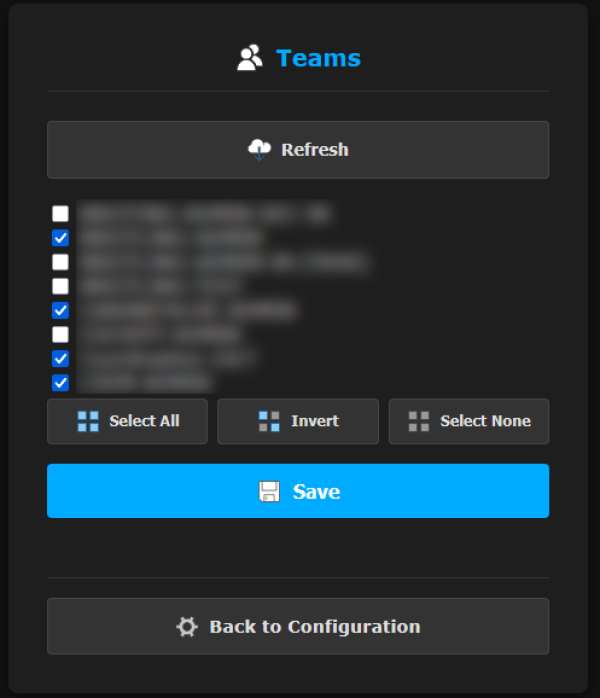Hit Select None to clear all teams
This screenshot has height=698, width=600.
coord(469,421)
